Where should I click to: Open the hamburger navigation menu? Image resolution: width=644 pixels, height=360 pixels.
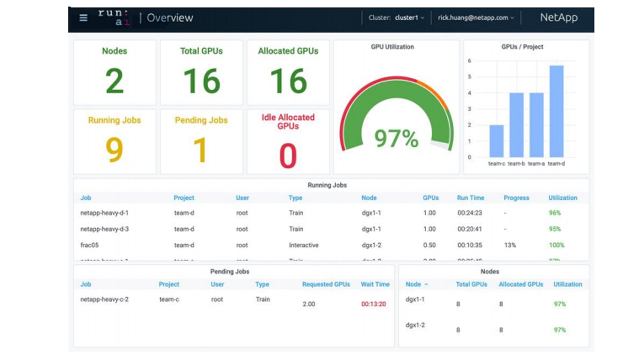[84, 18]
